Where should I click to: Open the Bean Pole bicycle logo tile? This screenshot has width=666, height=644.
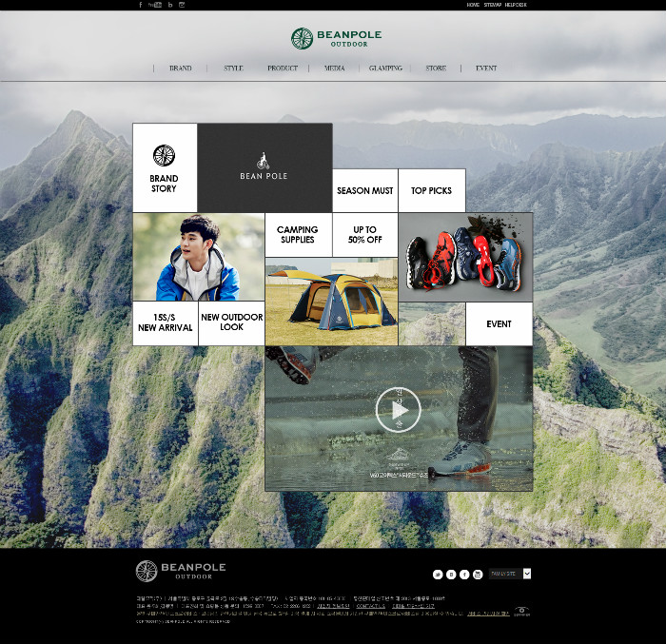tap(264, 167)
